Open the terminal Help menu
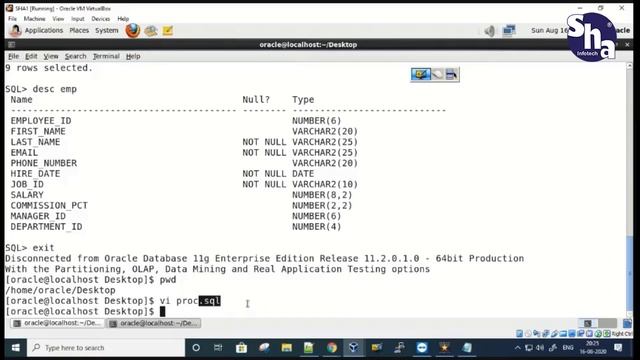 point(133,56)
